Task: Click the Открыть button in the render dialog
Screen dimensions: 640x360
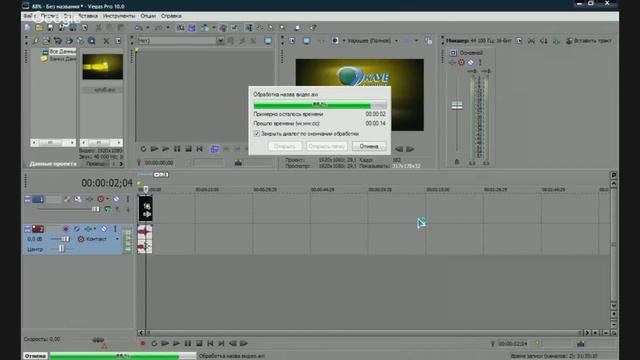Action: (x=284, y=146)
